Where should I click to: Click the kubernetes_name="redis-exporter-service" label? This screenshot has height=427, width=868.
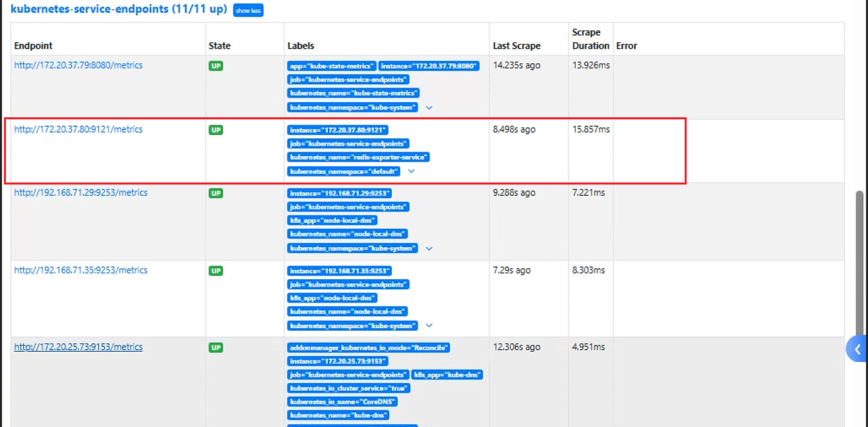click(x=359, y=157)
